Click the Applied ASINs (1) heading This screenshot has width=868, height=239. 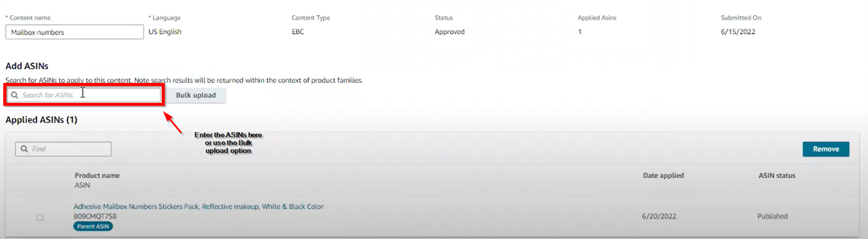point(41,120)
